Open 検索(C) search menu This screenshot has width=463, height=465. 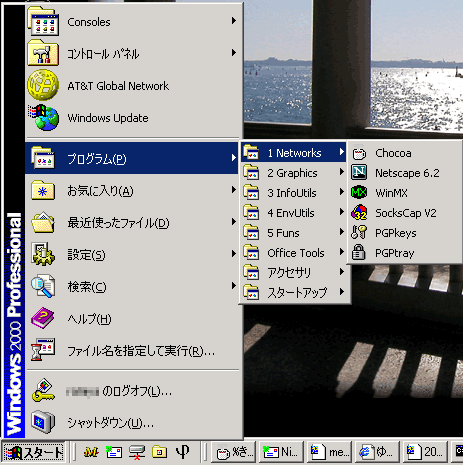point(132,286)
